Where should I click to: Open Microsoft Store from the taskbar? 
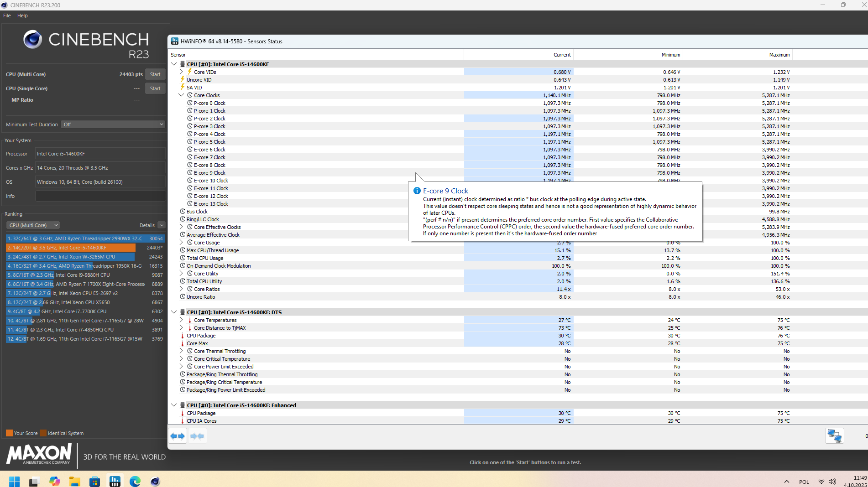(95, 481)
